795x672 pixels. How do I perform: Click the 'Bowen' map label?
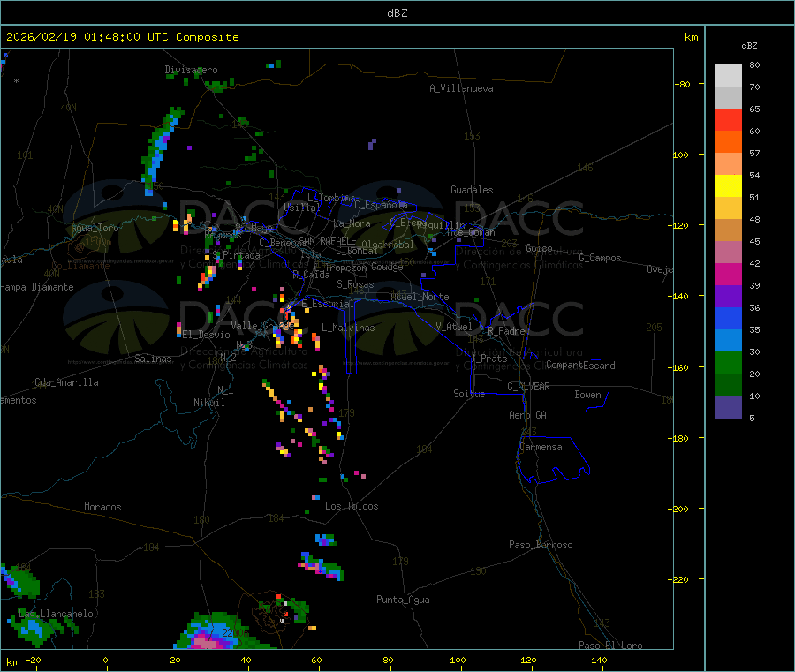point(587,395)
